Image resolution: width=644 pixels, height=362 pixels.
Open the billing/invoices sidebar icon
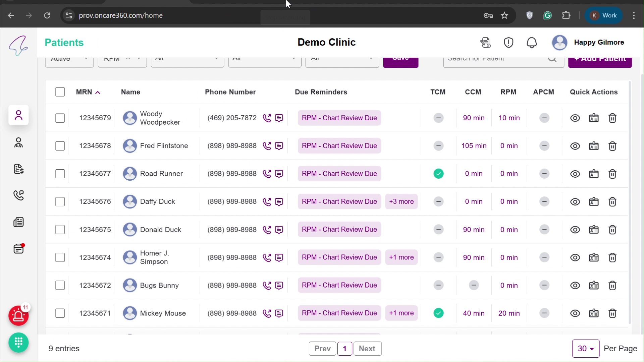[18, 169]
